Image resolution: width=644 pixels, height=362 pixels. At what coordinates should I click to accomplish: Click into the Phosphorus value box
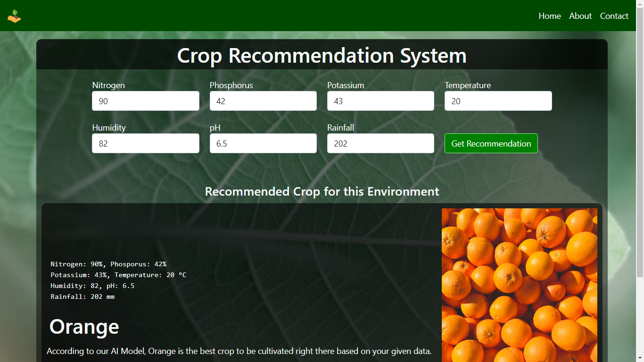[263, 101]
